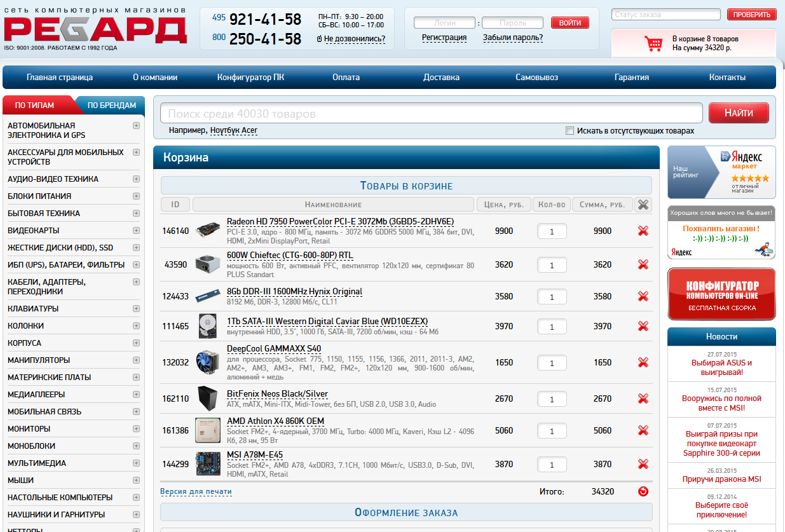Enable Искать в отсутствующих товарах checkbox

click(570, 130)
